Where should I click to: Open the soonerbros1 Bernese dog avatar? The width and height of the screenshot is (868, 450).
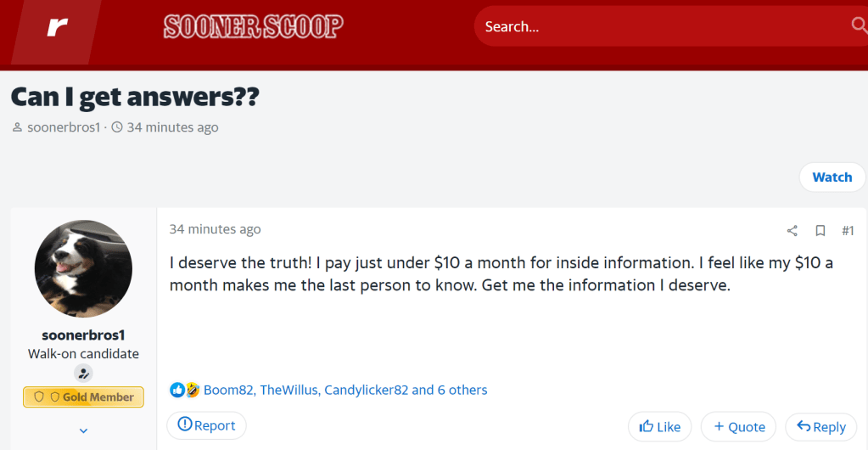pyautogui.click(x=84, y=269)
